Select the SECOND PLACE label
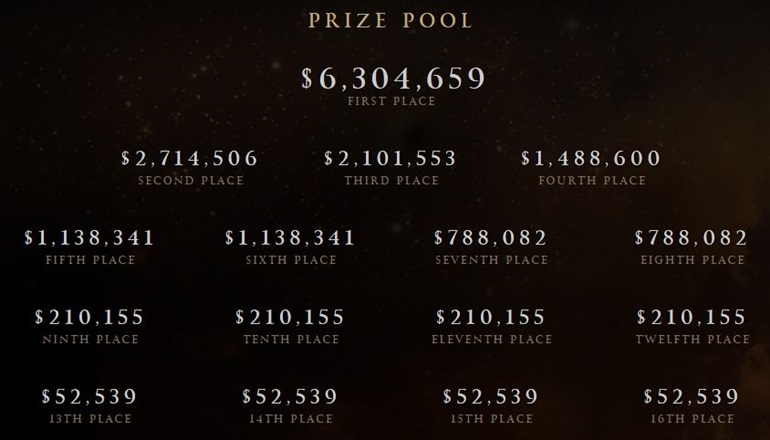 coord(191,181)
